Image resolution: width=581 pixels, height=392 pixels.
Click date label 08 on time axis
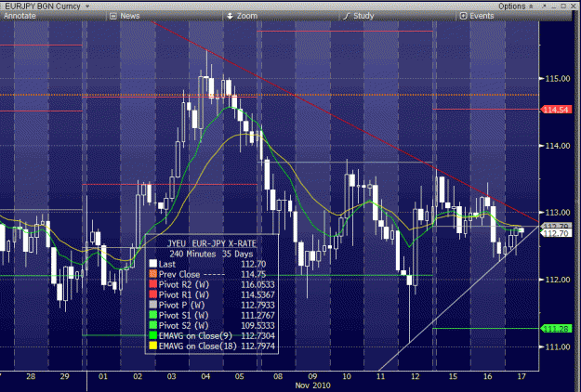click(x=278, y=376)
